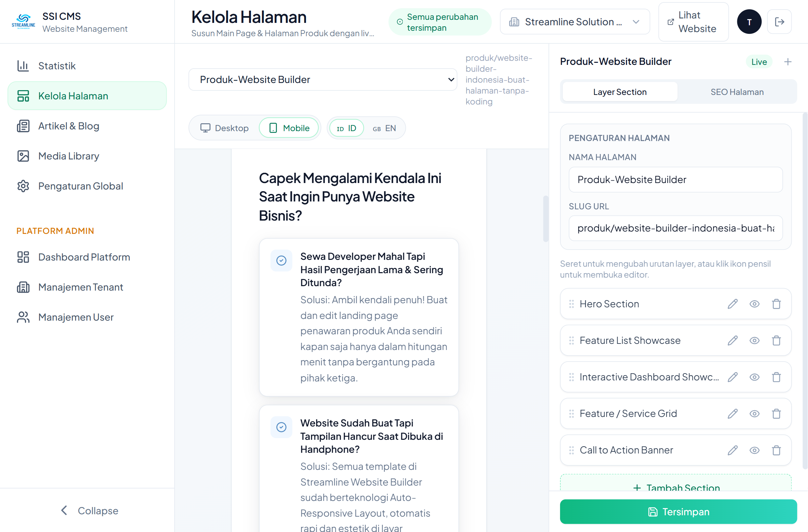808x532 pixels.
Task: Hide Interactive Dashboard Showcase layer
Action: (x=754, y=377)
